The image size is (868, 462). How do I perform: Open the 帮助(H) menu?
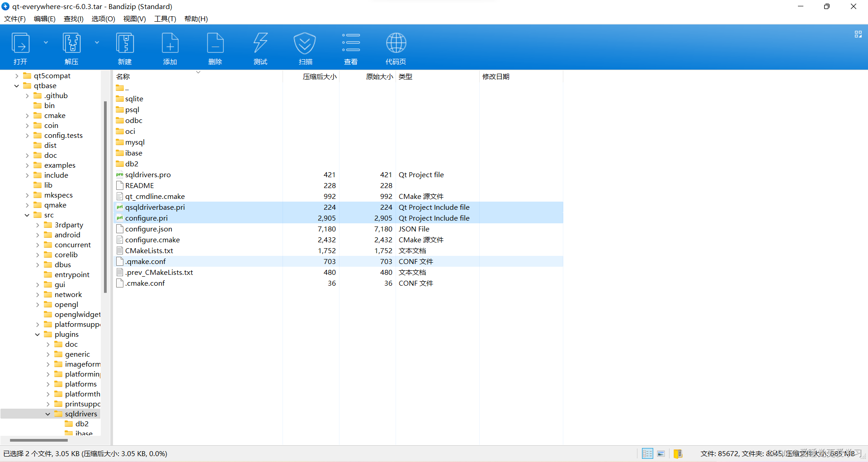click(x=196, y=19)
